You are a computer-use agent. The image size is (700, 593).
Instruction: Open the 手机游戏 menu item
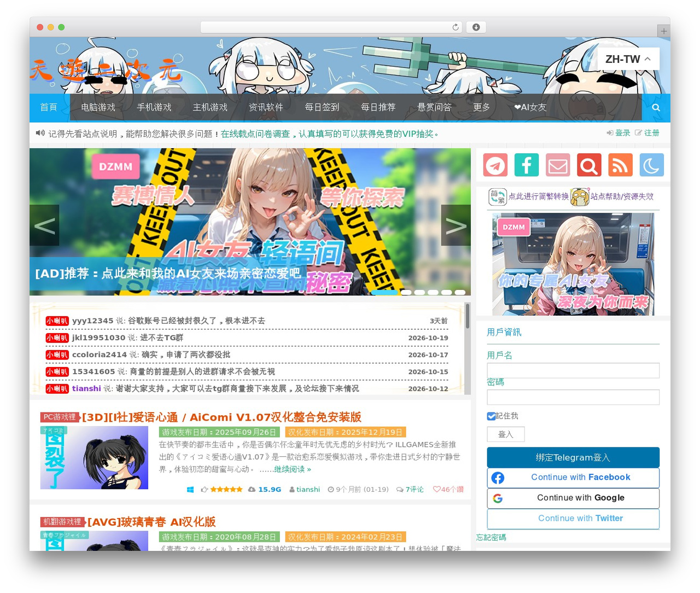click(x=154, y=107)
